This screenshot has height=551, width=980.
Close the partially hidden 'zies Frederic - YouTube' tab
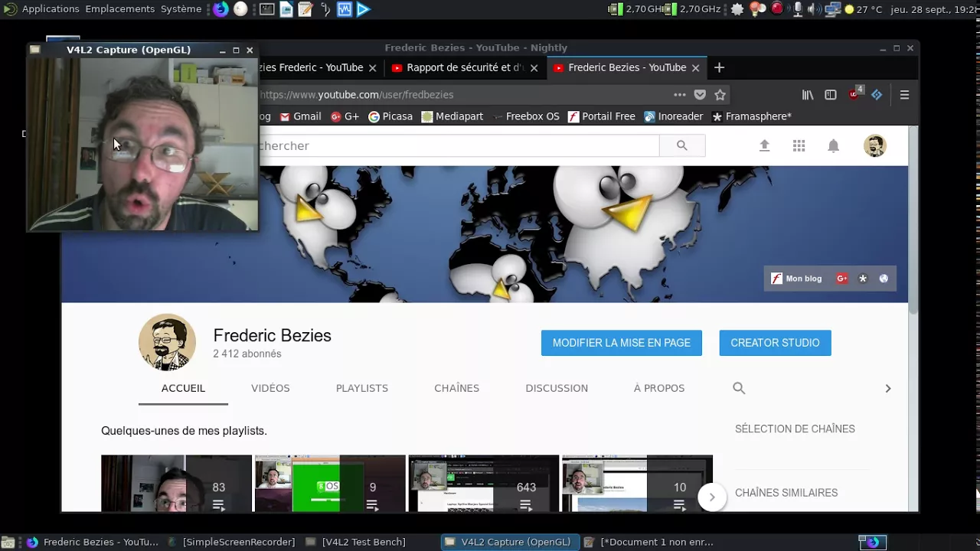pyautogui.click(x=372, y=67)
